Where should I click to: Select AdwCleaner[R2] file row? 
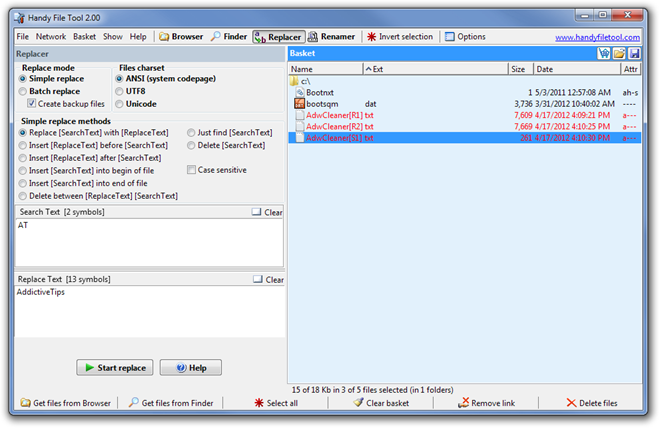(465, 126)
